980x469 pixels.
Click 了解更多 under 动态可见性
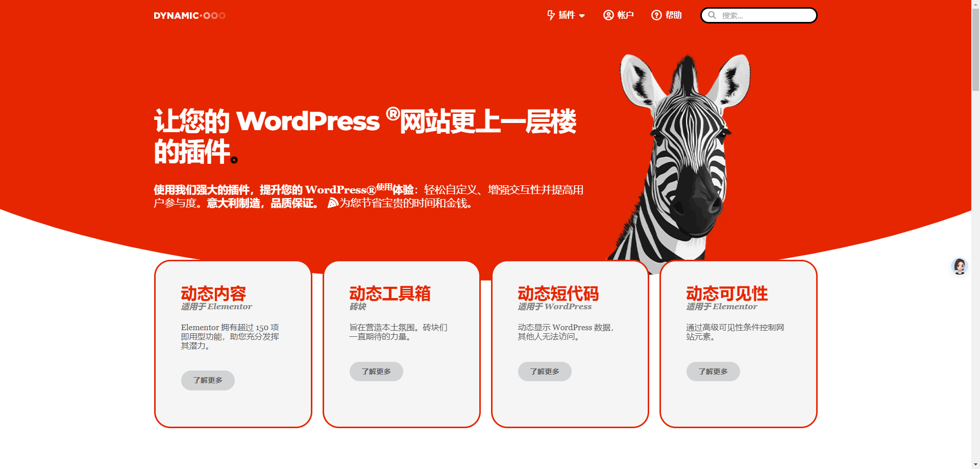(x=713, y=372)
